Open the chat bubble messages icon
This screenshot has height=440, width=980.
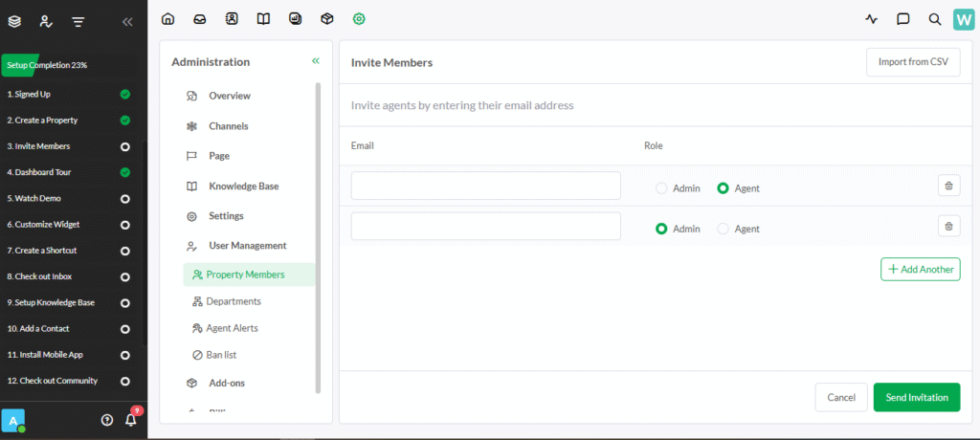(902, 18)
